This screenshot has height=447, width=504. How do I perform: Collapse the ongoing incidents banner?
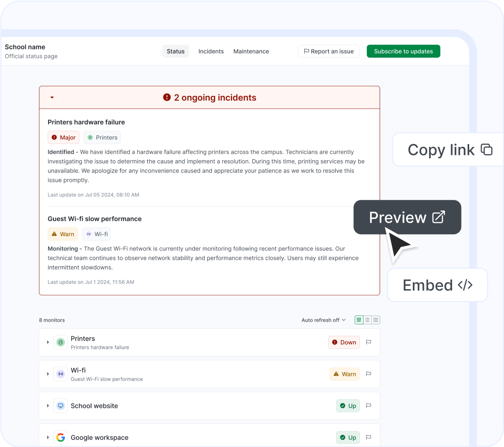point(52,97)
